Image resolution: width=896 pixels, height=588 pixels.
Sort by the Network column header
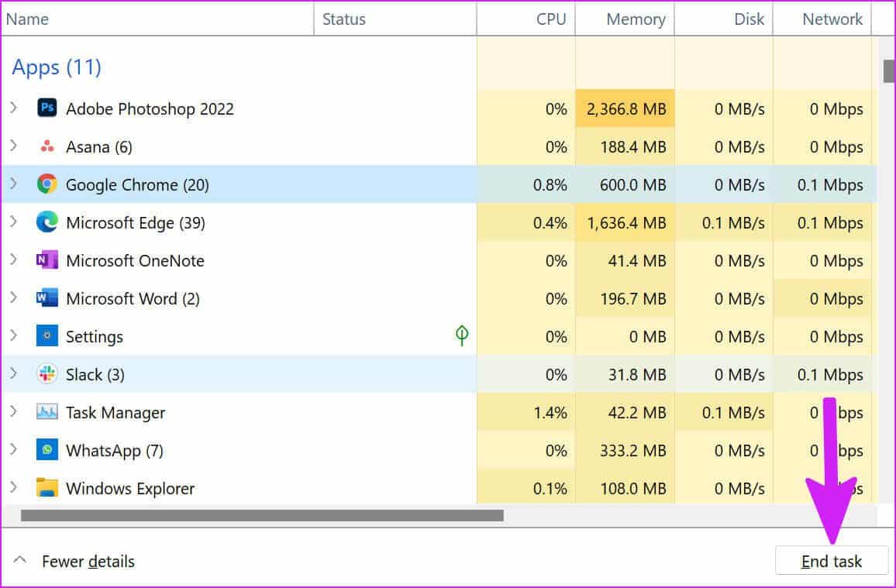tap(822, 19)
